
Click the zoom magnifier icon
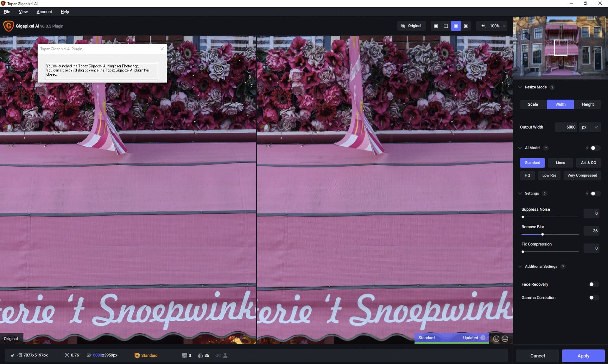[484, 26]
